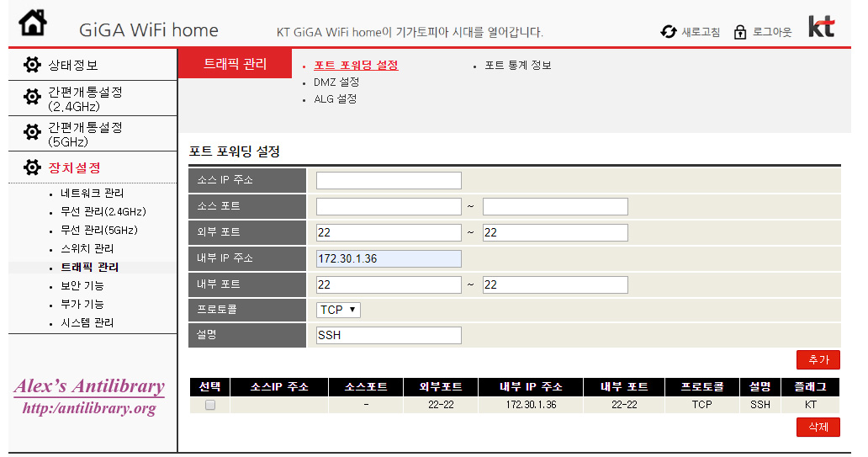Click the kt logo
Viewport: 868px width, 457px height.
coord(821,27)
